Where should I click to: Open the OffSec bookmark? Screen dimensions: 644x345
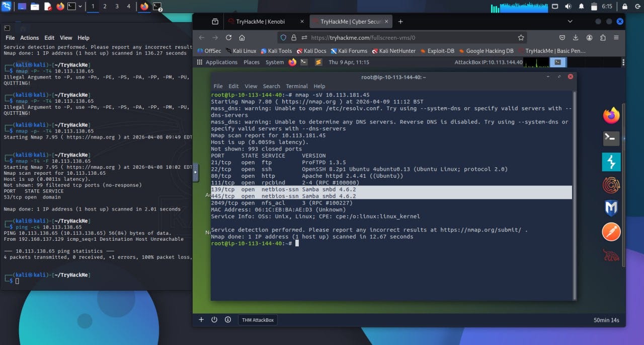209,51
